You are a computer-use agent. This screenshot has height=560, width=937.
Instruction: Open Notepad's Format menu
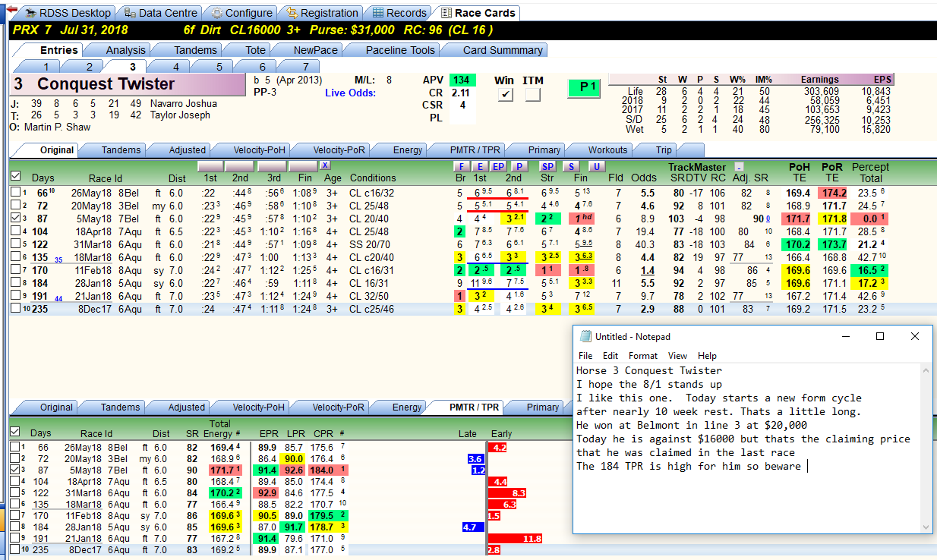(643, 356)
